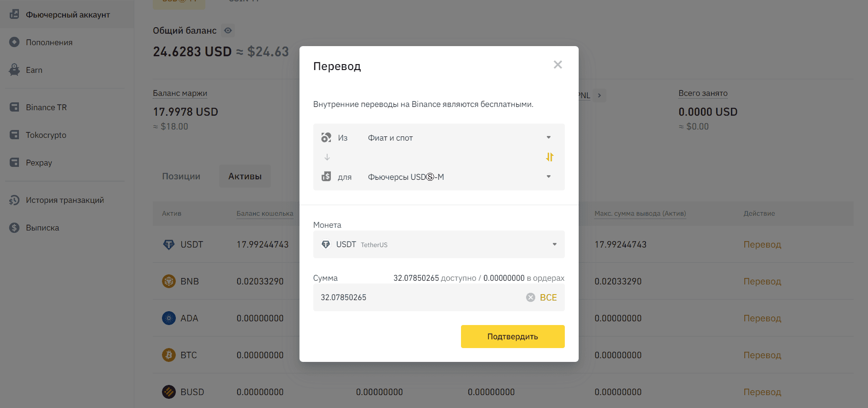Click Перевод link in the BUSD row
The height and width of the screenshot is (408, 868).
(x=762, y=392)
